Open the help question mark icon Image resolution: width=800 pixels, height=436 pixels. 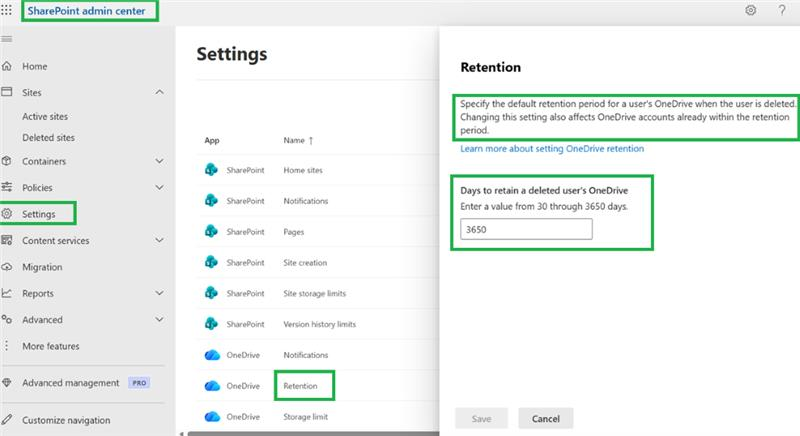(782, 10)
